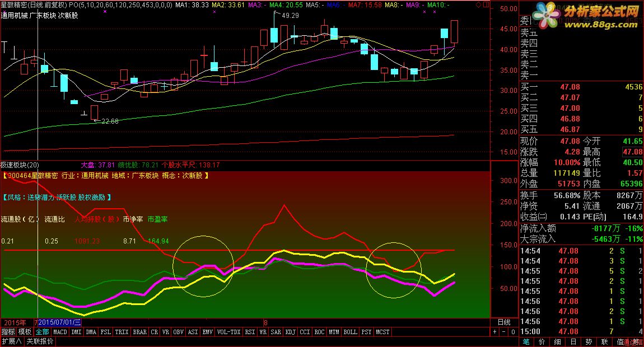The width and height of the screenshot is (644, 347).
Task: Switch indicator to OBV
Action: tap(178, 332)
